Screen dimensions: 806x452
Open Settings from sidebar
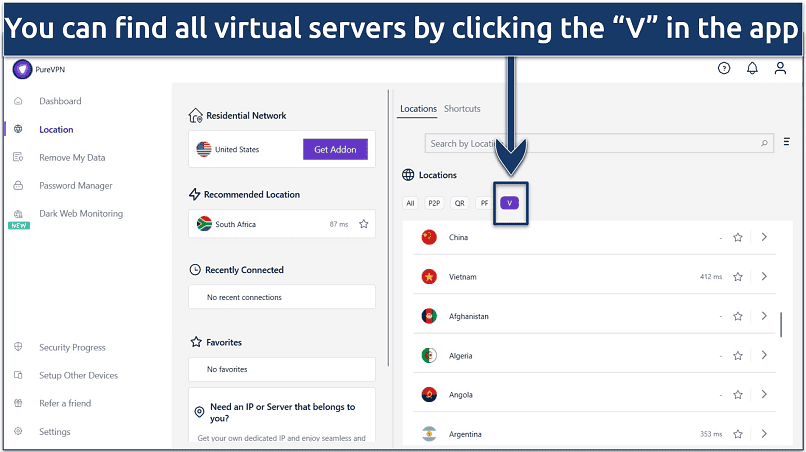(x=54, y=431)
